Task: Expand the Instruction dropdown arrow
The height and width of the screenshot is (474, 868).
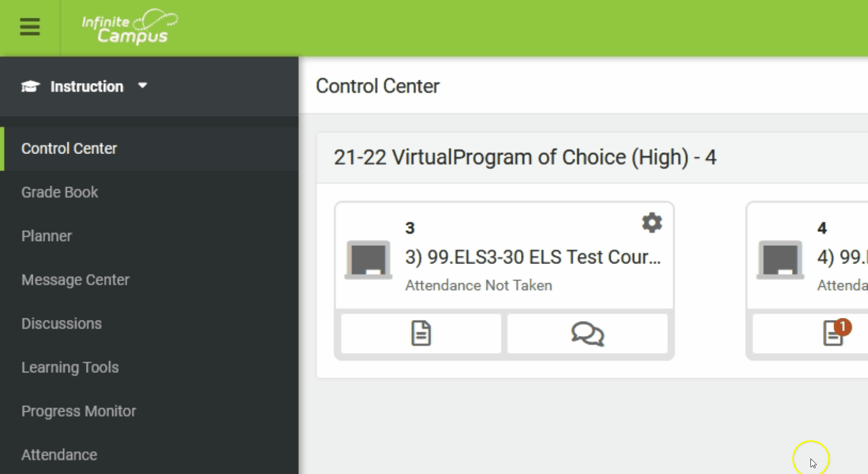Action: click(x=143, y=86)
